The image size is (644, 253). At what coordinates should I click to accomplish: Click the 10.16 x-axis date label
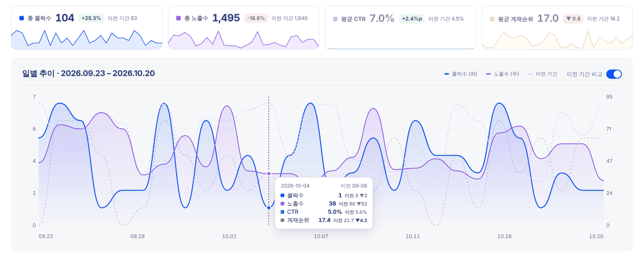504,236
